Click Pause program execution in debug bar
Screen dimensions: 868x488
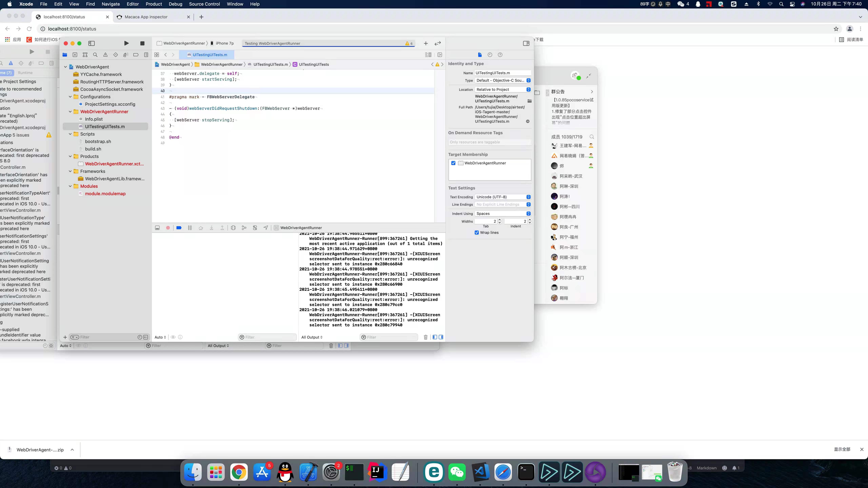click(190, 228)
